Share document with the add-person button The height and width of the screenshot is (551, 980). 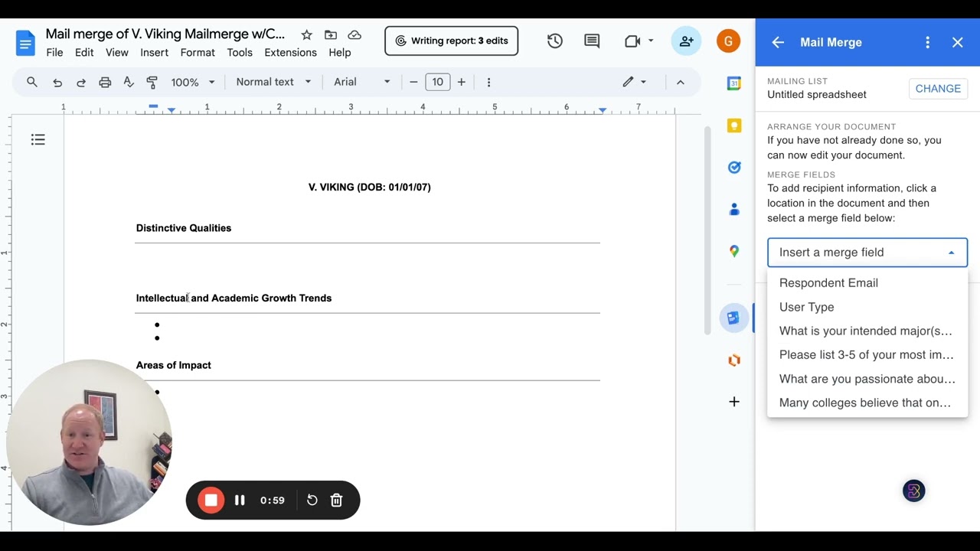[x=687, y=41]
